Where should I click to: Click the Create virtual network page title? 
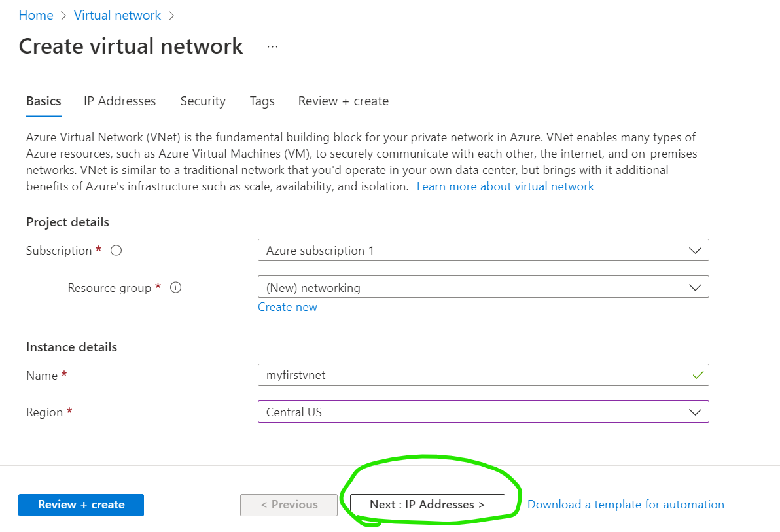click(131, 46)
